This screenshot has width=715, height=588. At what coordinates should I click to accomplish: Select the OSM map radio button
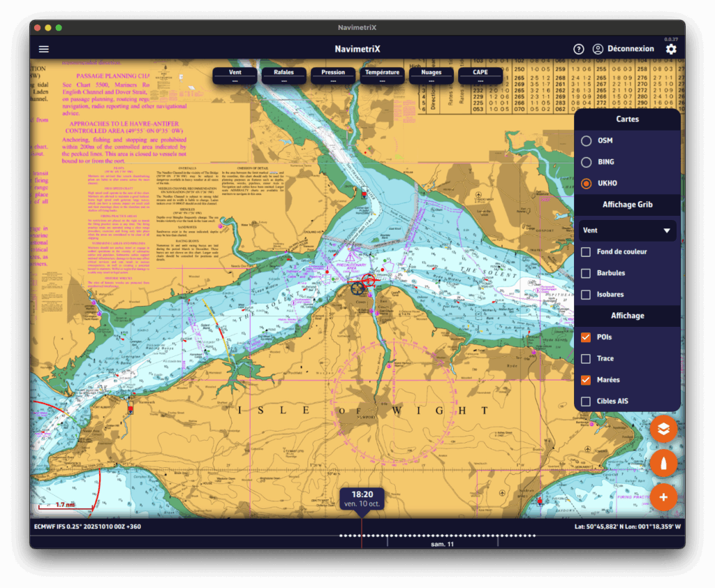pos(587,140)
